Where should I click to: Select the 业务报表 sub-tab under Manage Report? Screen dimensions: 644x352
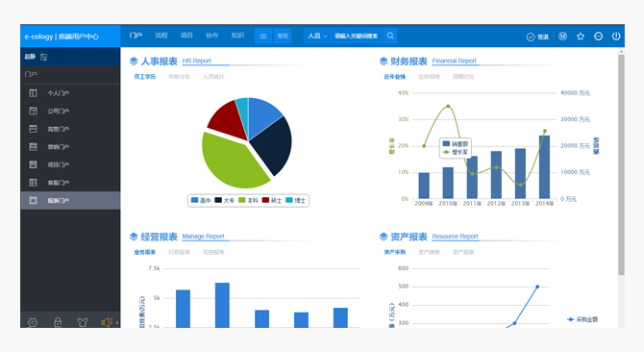[145, 252]
